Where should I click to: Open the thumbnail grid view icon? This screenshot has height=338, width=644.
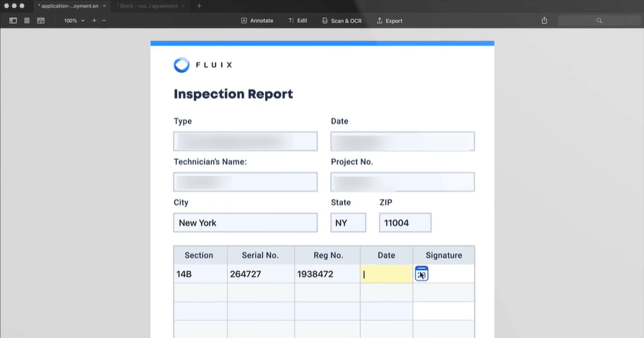[x=27, y=20]
